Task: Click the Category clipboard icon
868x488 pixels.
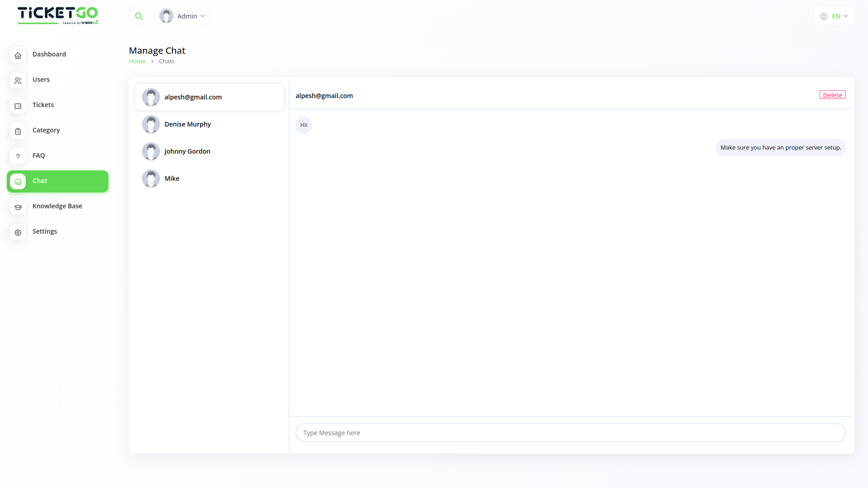Action: [x=18, y=131]
